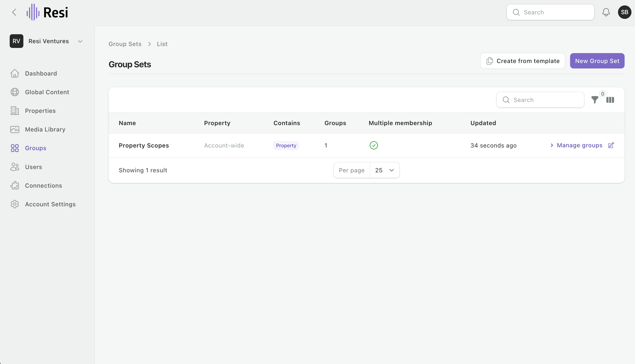Image resolution: width=635 pixels, height=364 pixels.
Task: Open Manage groups for Property Scopes
Action: (x=576, y=145)
